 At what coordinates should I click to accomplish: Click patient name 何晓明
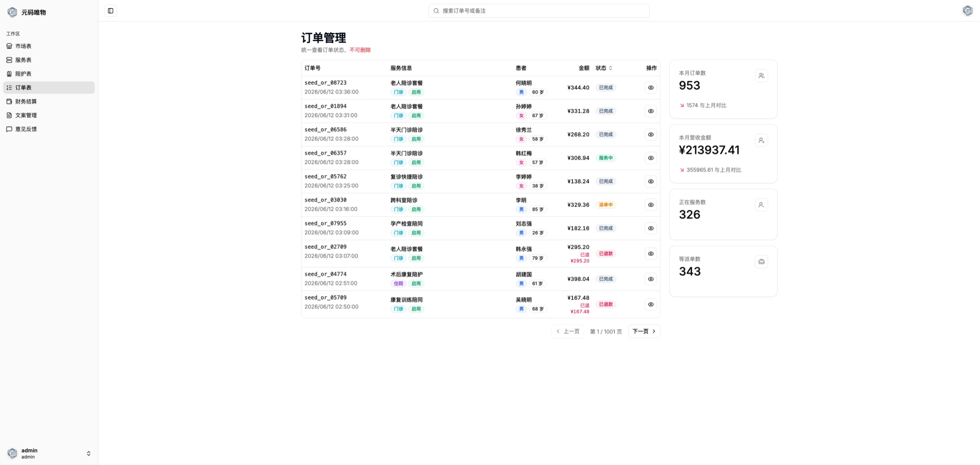[x=523, y=83]
